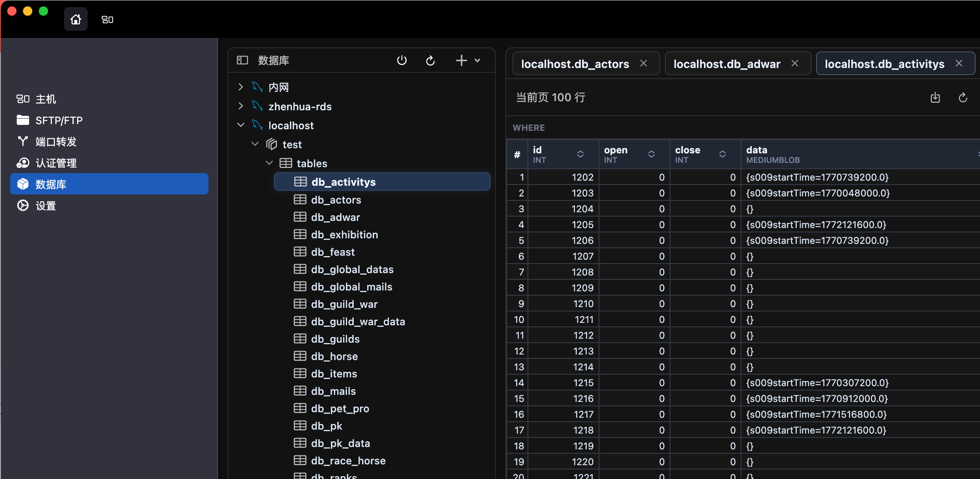Expand the zhenhua-rds connection
Screen dimensions: 980x479
point(240,106)
